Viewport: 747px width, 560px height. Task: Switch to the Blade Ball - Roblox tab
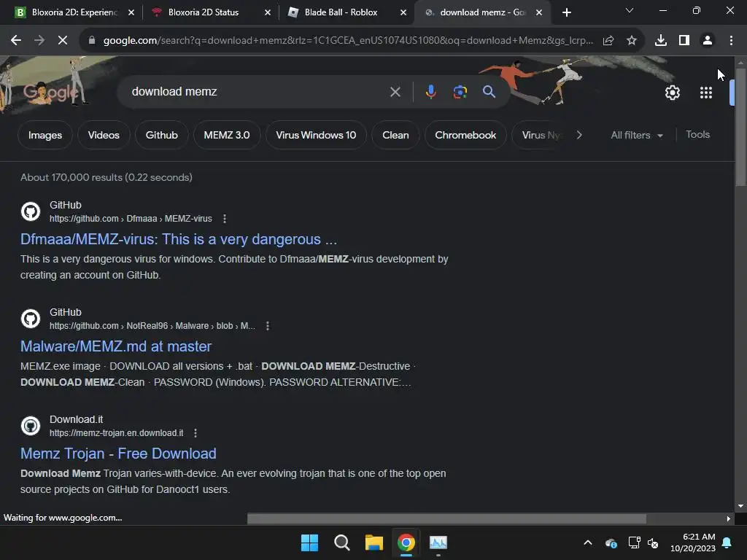(346, 12)
